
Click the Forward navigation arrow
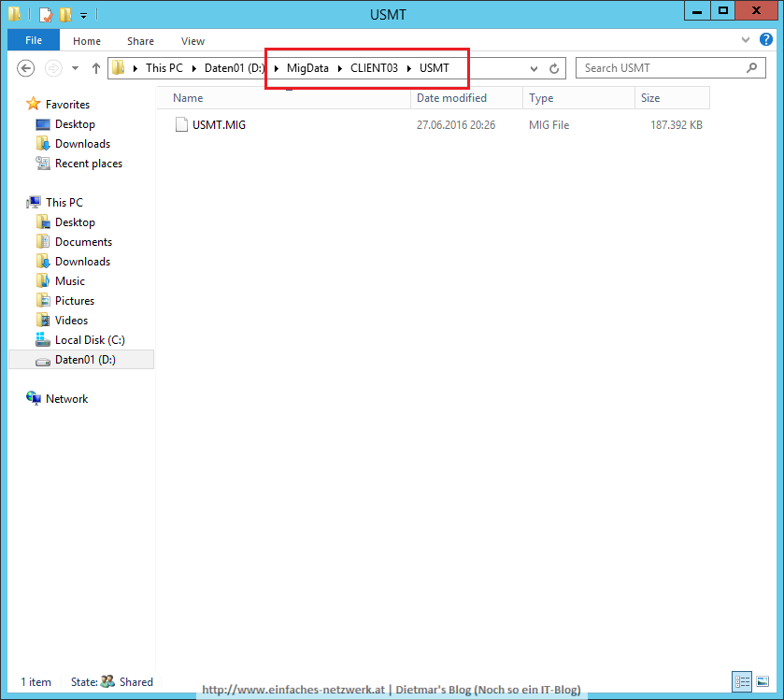[x=53, y=68]
